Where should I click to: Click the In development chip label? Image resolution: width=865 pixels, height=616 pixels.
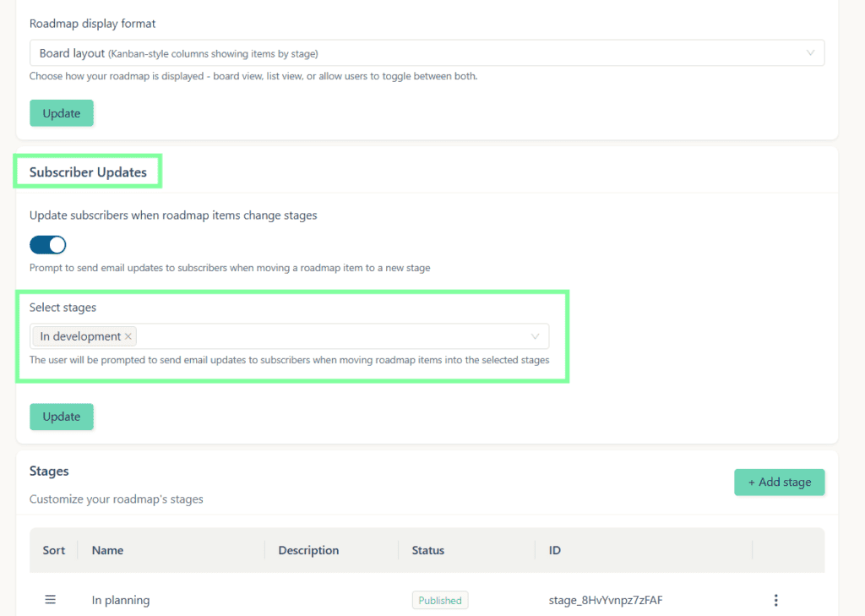(80, 336)
